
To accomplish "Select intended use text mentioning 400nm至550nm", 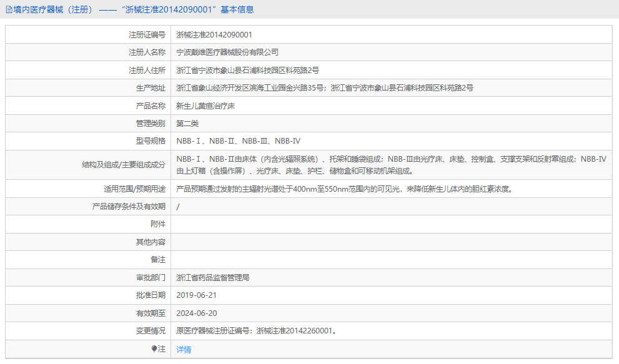I will 345,189.
